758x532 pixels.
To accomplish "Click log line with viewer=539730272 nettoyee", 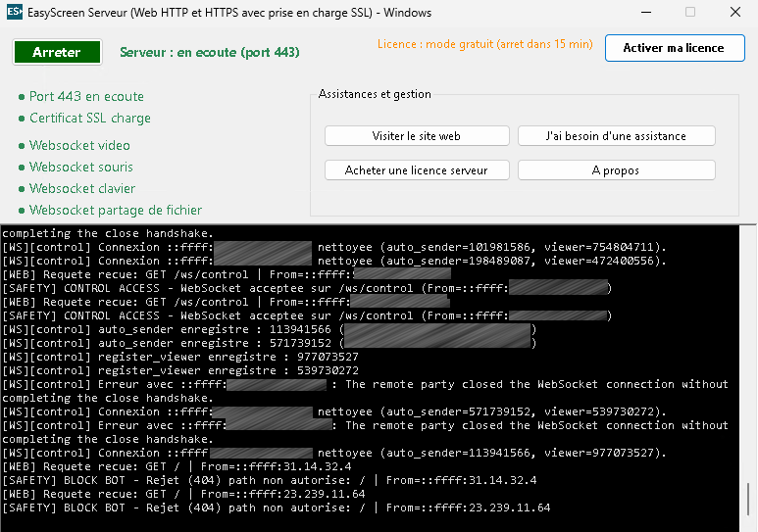I will (334, 411).
